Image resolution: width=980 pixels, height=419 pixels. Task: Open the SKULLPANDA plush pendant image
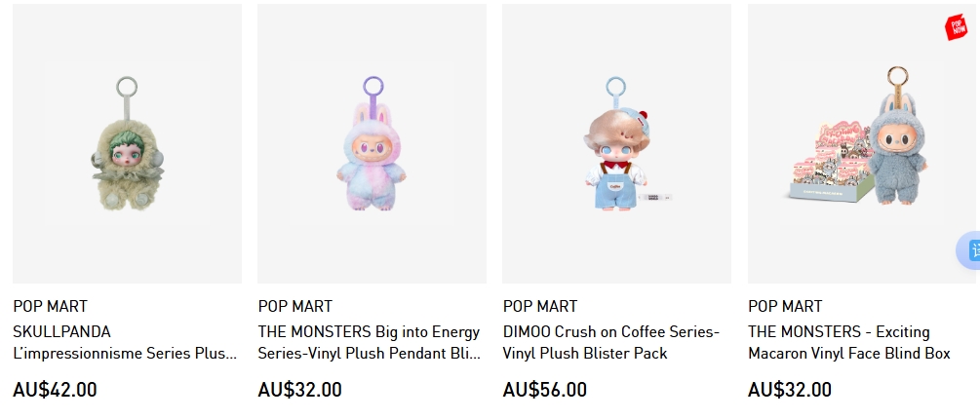click(127, 143)
